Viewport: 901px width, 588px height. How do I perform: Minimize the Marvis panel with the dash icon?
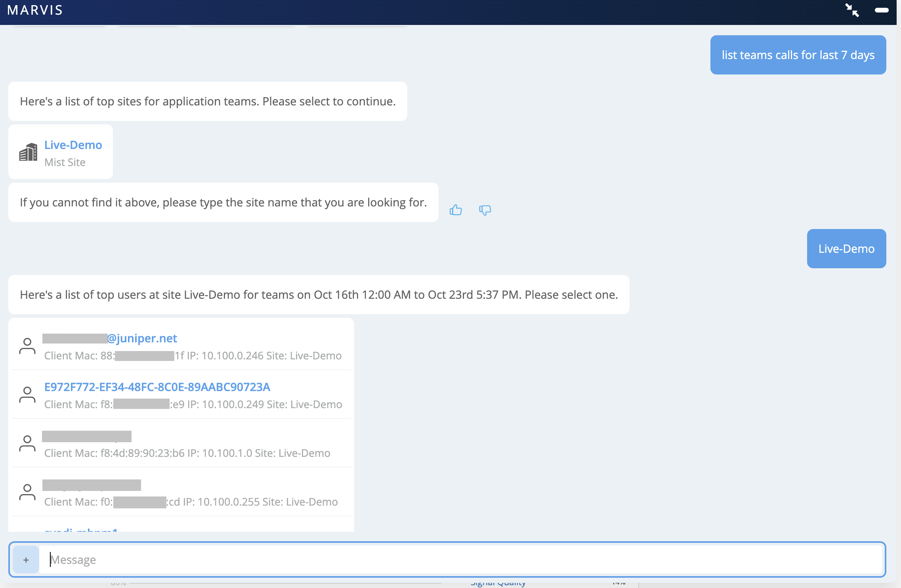(x=881, y=11)
